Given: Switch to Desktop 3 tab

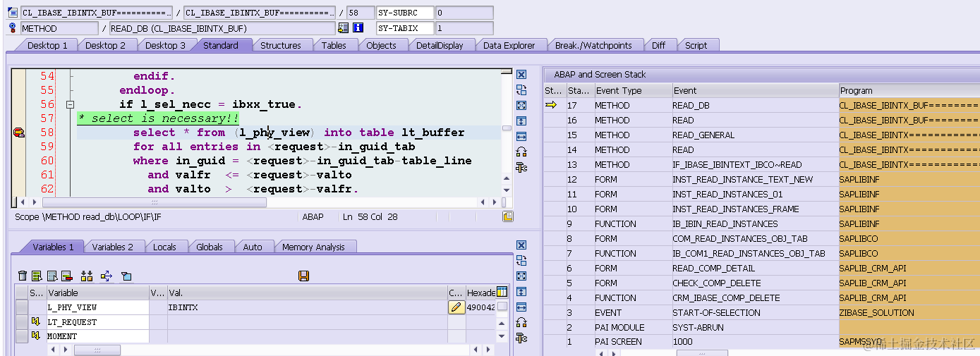Looking at the screenshot, I should pos(166,45).
